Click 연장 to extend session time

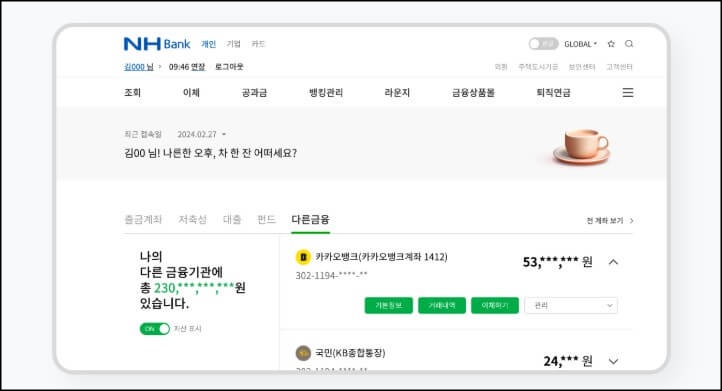tap(198, 67)
